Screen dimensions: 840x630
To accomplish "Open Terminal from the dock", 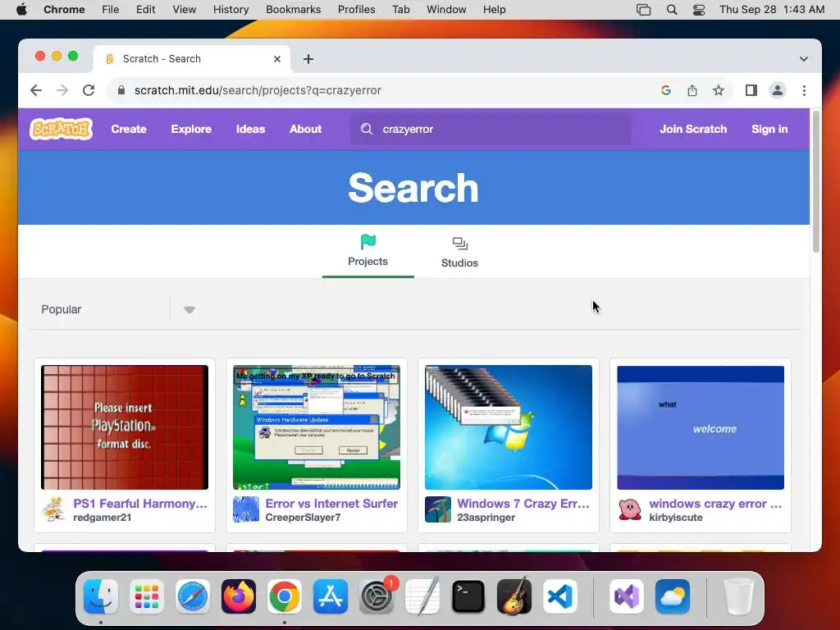I will coord(468,597).
